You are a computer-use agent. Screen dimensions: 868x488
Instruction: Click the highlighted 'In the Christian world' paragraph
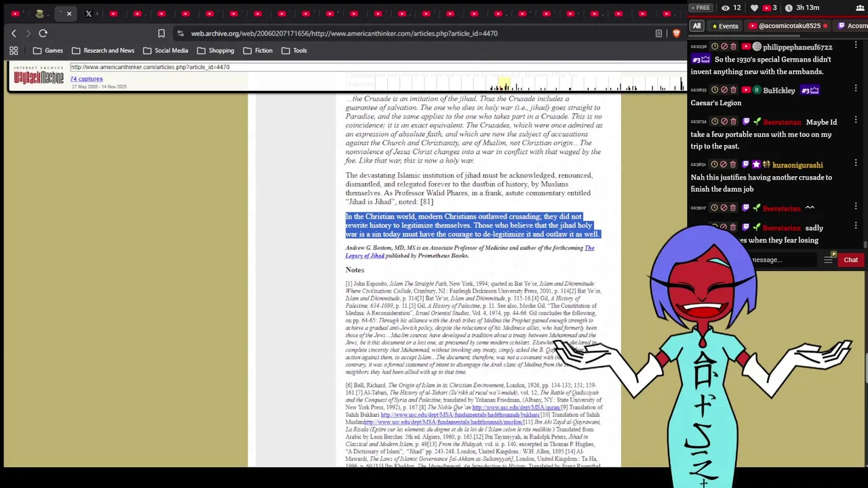(x=472, y=225)
